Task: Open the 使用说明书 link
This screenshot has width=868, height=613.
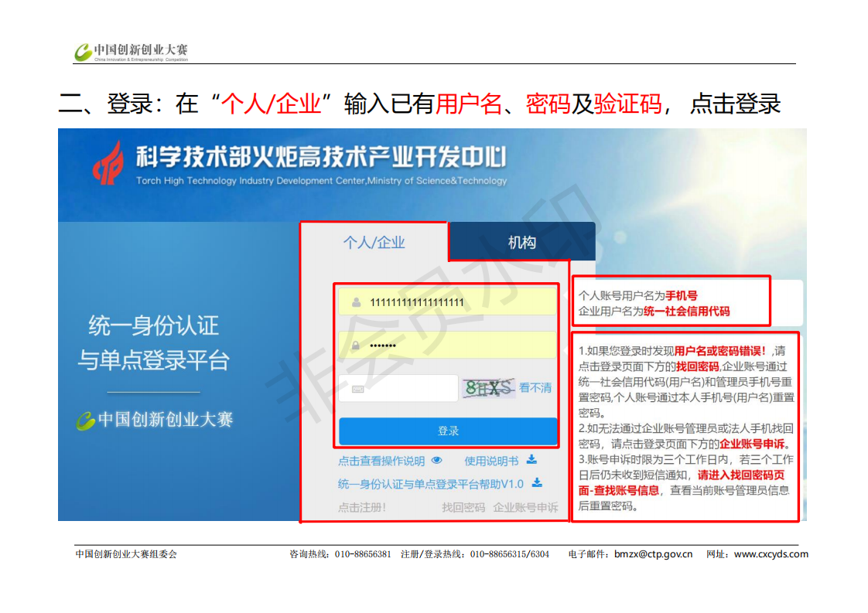Action: 491,461
